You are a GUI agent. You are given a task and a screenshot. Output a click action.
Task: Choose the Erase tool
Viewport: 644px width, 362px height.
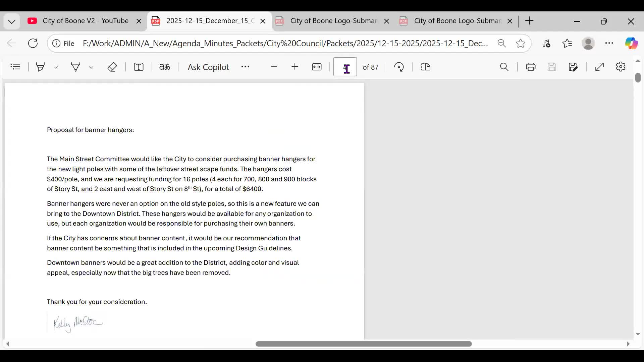click(112, 67)
